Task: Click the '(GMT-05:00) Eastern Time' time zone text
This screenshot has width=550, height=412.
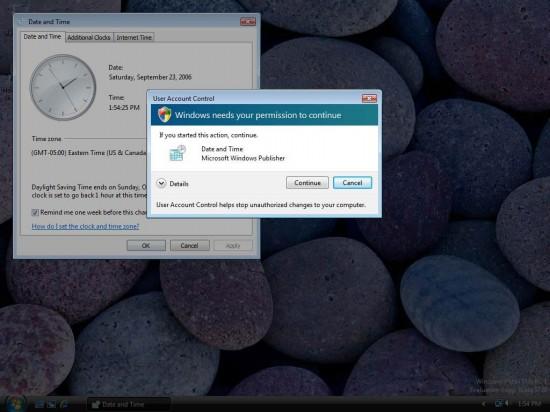Action: pyautogui.click(x=89, y=153)
